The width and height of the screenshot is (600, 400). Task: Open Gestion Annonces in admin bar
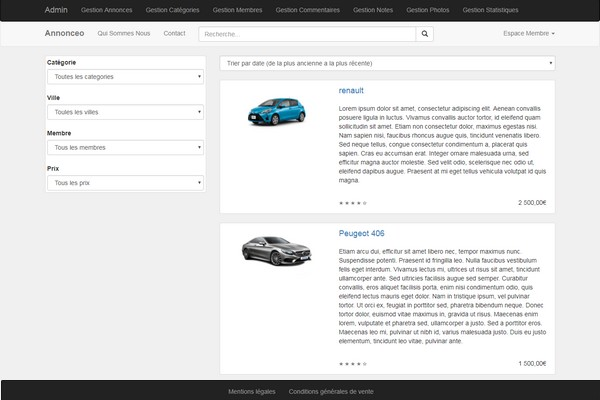[x=106, y=10]
